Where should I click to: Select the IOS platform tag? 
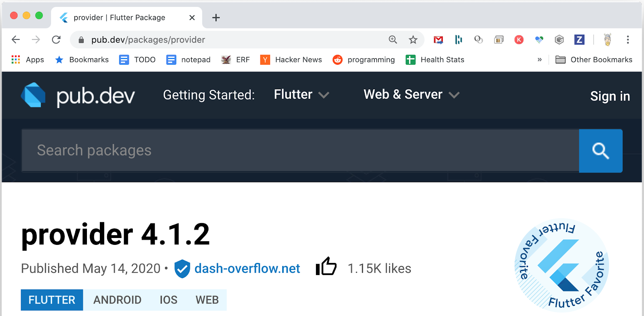(x=168, y=300)
